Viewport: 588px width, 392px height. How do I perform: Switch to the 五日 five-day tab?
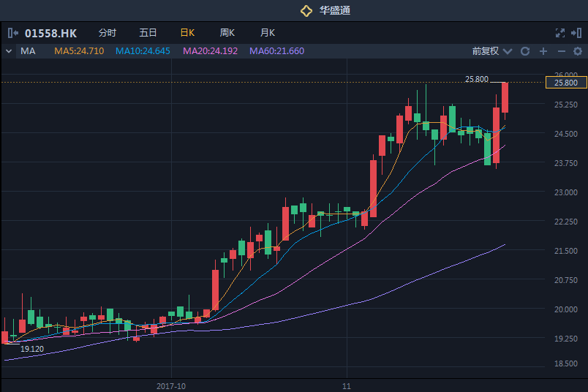(x=148, y=33)
